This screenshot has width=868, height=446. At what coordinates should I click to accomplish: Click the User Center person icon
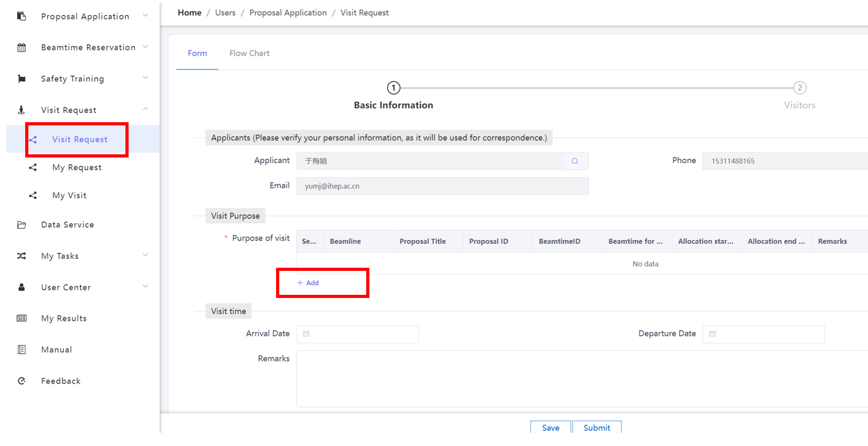click(x=21, y=287)
